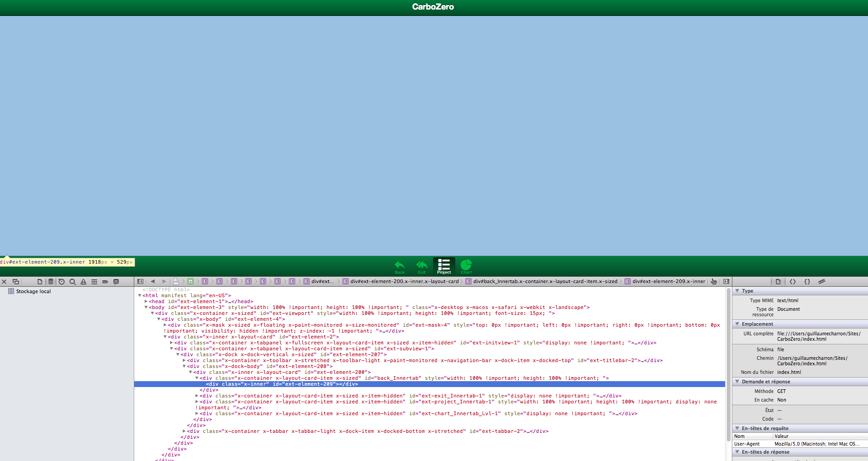This screenshot has width=868, height=461.
Task: Select div#ext-element-200 breadcrumb
Action: [401, 281]
